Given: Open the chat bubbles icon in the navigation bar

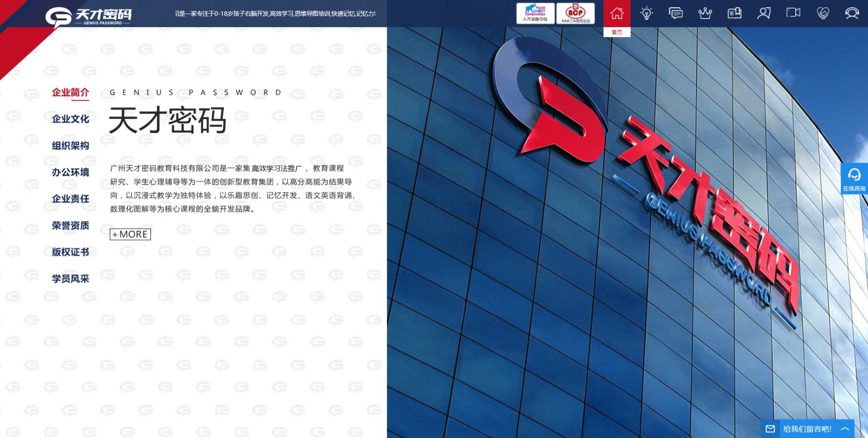Looking at the screenshot, I should pyautogui.click(x=676, y=13).
